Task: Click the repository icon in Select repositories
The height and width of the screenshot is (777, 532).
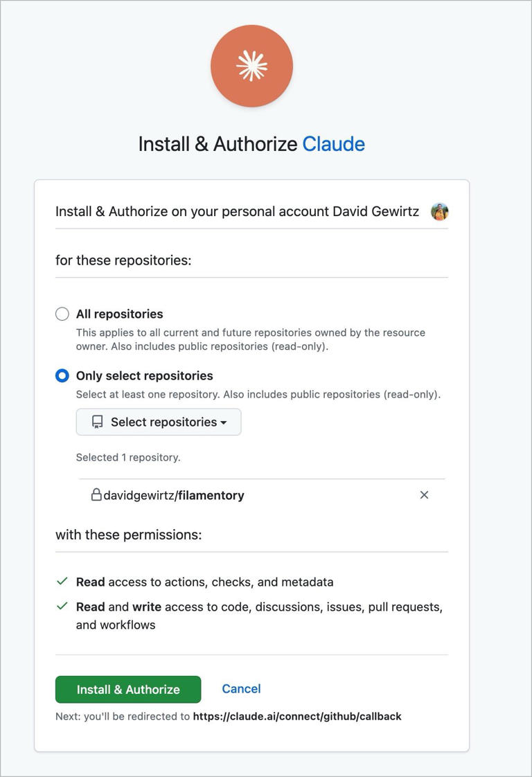Action: tap(98, 422)
